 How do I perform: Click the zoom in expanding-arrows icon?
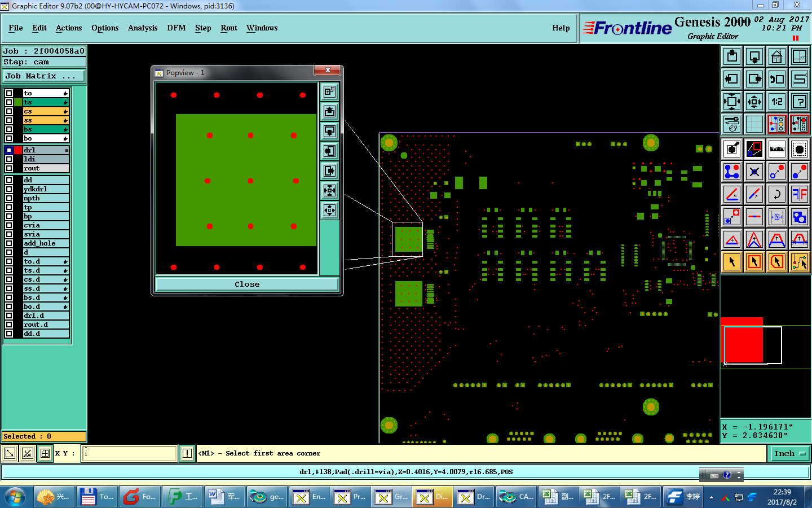732,102
